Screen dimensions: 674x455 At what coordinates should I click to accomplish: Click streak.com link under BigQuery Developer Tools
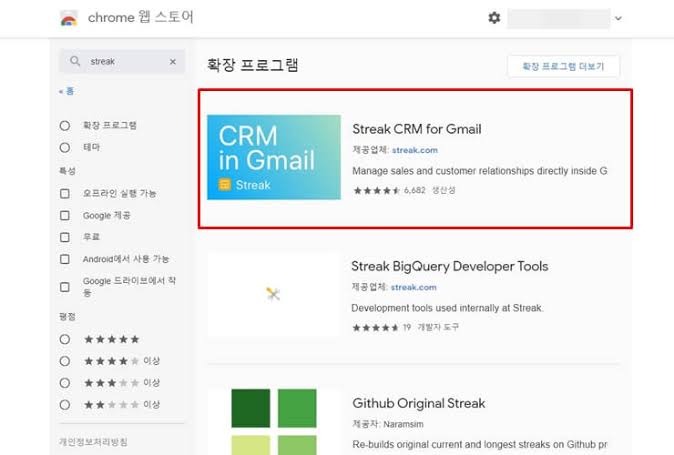(x=414, y=287)
